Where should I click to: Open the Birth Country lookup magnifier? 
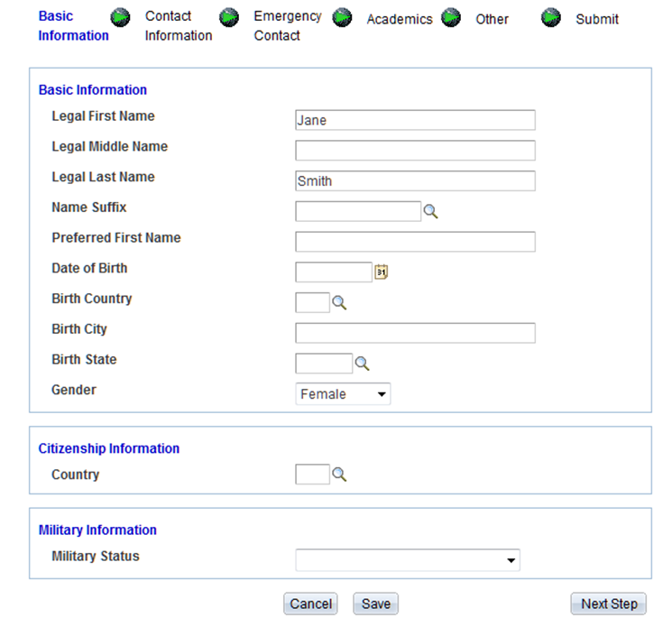tap(339, 302)
